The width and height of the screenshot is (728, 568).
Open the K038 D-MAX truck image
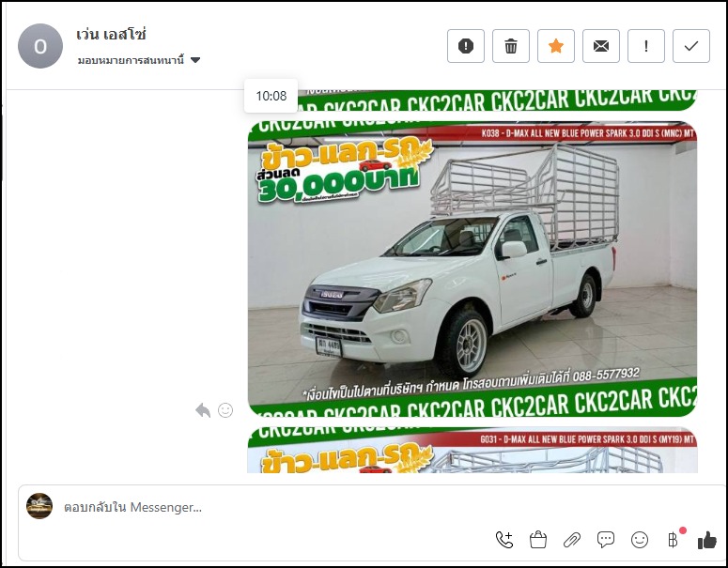472,269
